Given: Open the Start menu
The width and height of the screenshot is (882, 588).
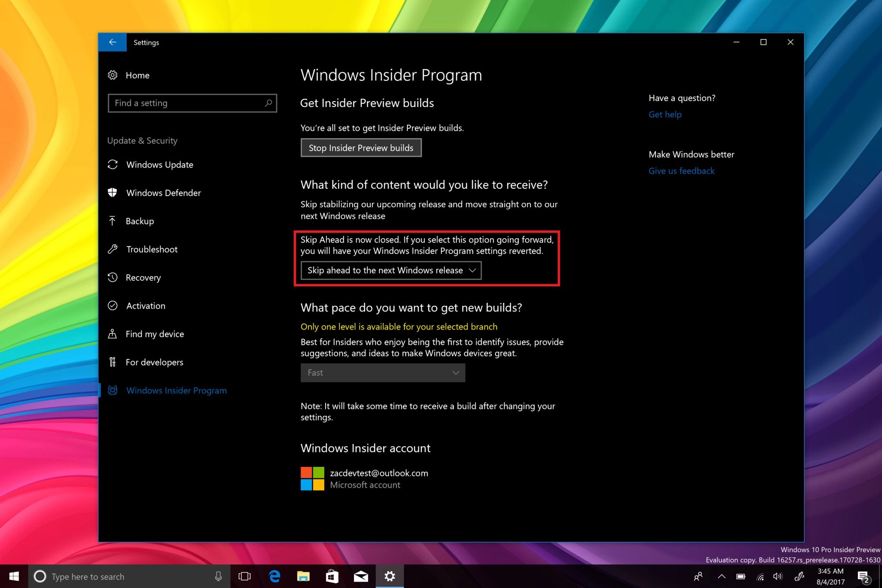Looking at the screenshot, I should point(14,576).
